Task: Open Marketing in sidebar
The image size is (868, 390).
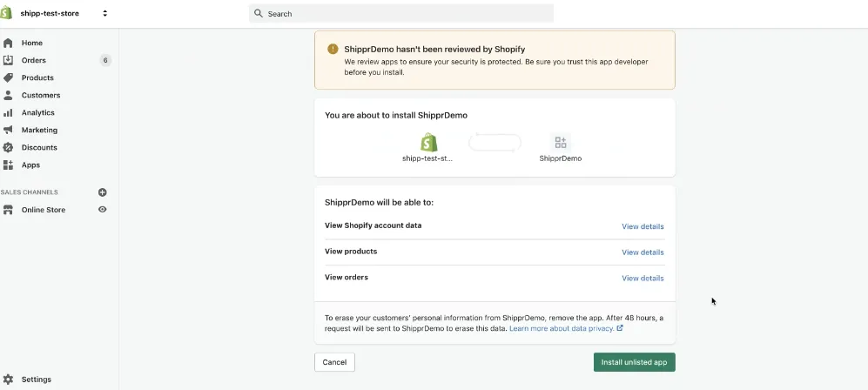Action: pyautogui.click(x=39, y=130)
